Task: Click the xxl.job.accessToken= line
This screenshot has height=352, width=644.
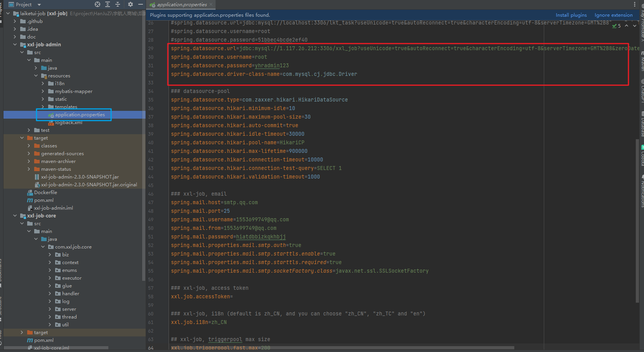Action: click(202, 297)
